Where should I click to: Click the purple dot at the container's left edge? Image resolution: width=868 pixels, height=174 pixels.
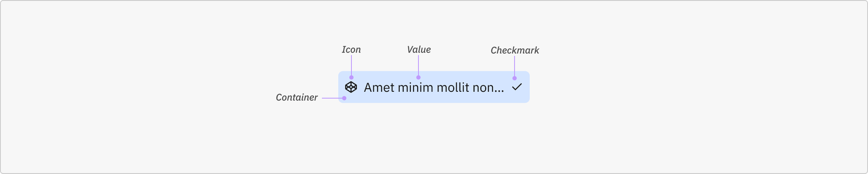pyautogui.click(x=344, y=98)
